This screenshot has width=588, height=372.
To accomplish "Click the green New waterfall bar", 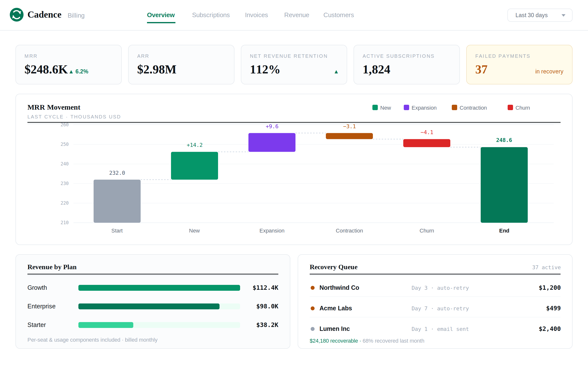I will (x=195, y=166).
